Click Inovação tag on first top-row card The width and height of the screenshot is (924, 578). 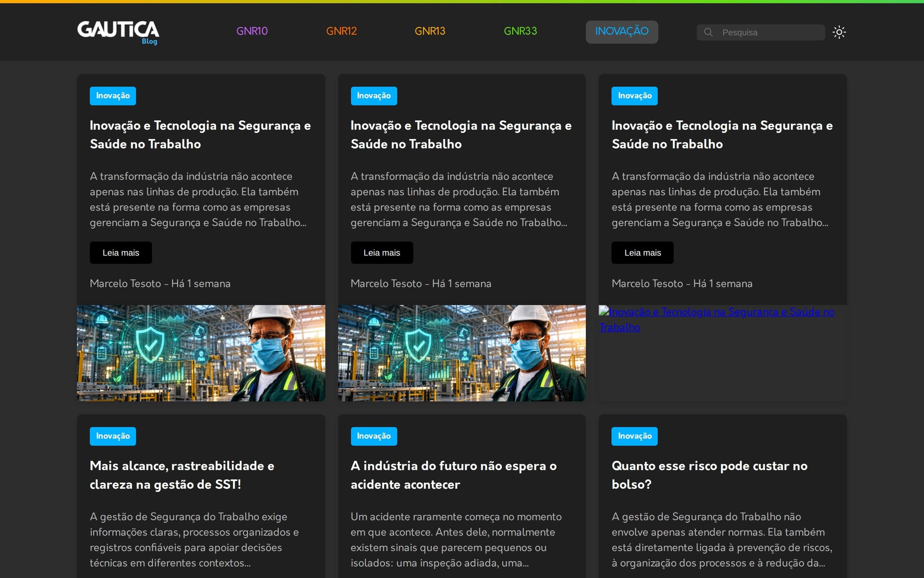click(x=113, y=96)
